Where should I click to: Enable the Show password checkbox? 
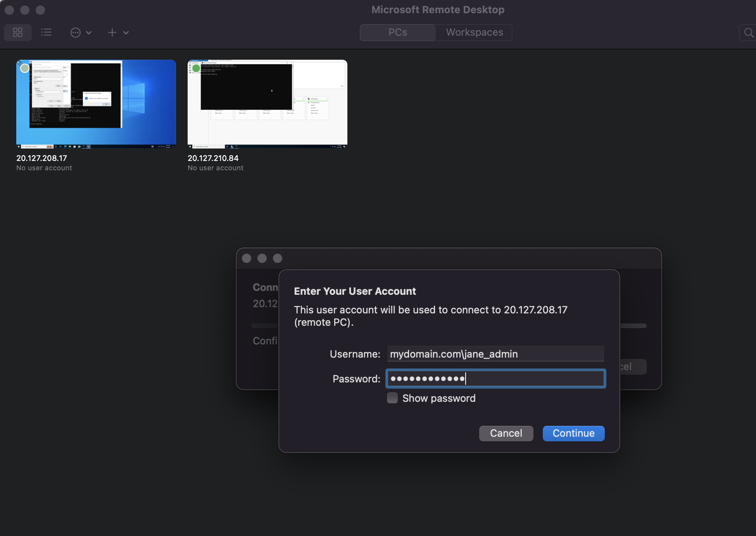tap(392, 398)
